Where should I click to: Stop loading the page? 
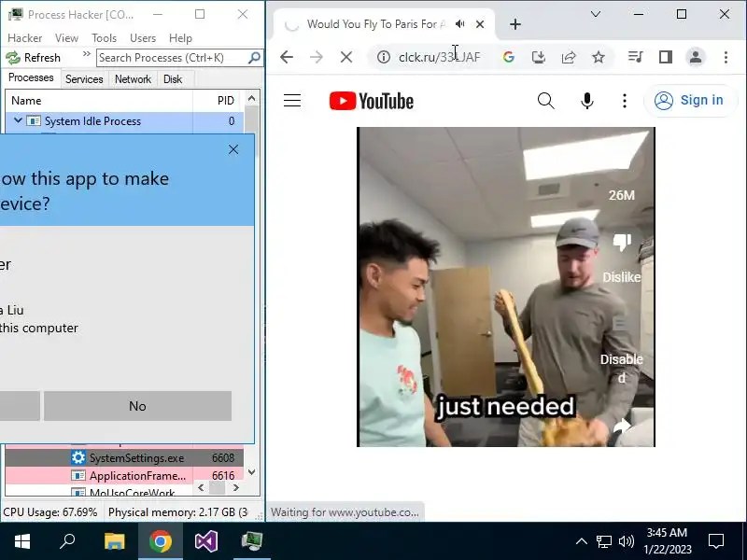tap(346, 57)
